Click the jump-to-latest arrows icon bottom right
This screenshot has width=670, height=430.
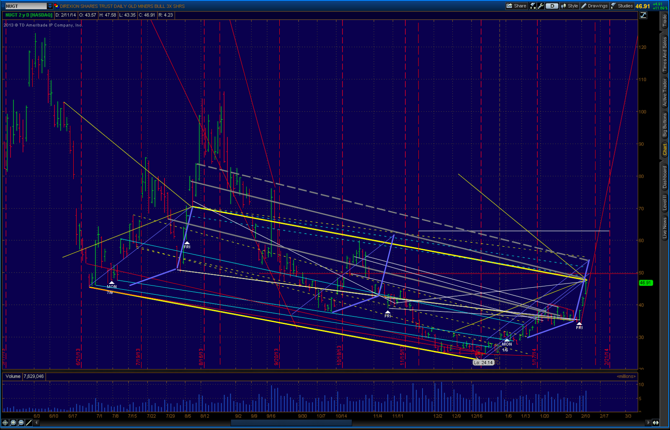pos(655,422)
